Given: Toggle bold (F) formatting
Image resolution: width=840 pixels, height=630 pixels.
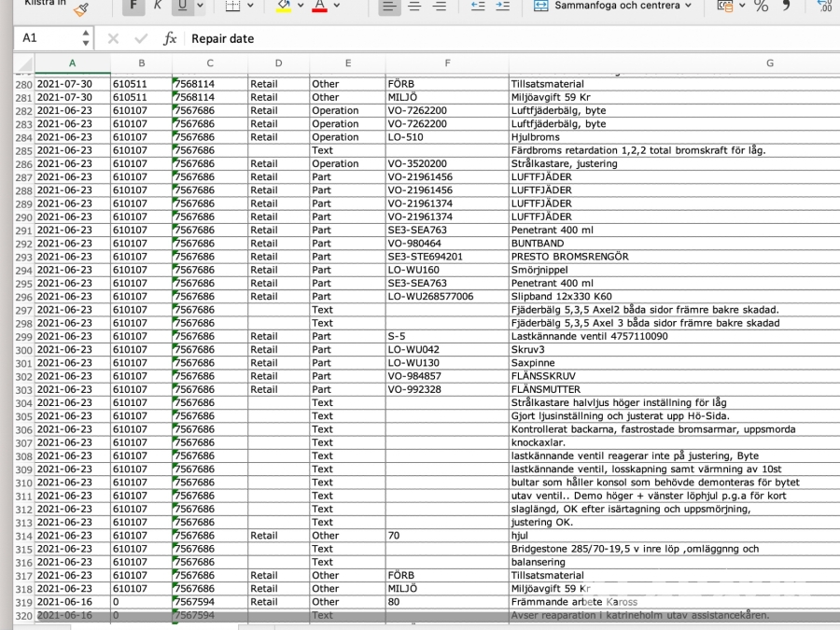Looking at the screenshot, I should 133,7.
